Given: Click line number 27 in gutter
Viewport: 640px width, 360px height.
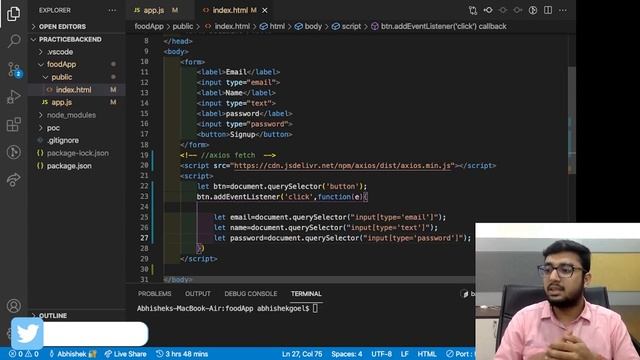Looking at the screenshot, I should pyautogui.click(x=144, y=238).
